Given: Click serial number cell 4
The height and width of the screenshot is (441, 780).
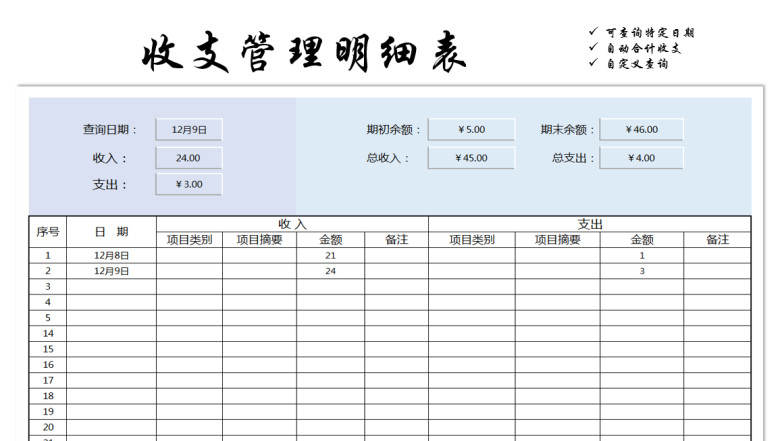Looking at the screenshot, I should 48,302.
